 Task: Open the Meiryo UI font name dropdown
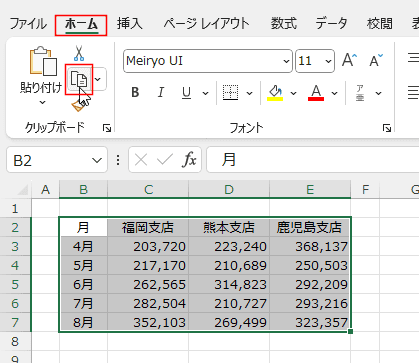pos(286,61)
